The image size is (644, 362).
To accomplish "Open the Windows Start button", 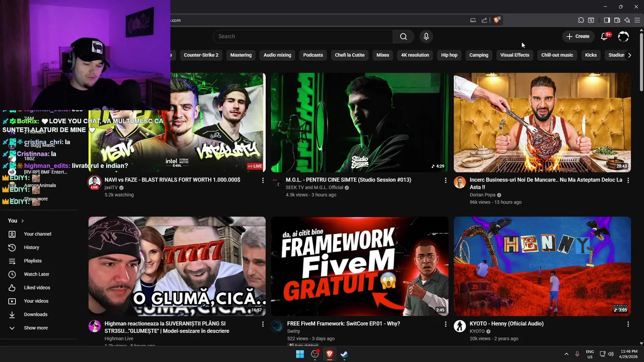I will tap(300, 354).
